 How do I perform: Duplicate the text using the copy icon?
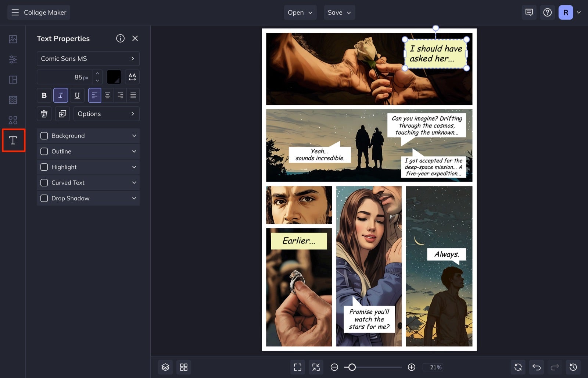62,114
